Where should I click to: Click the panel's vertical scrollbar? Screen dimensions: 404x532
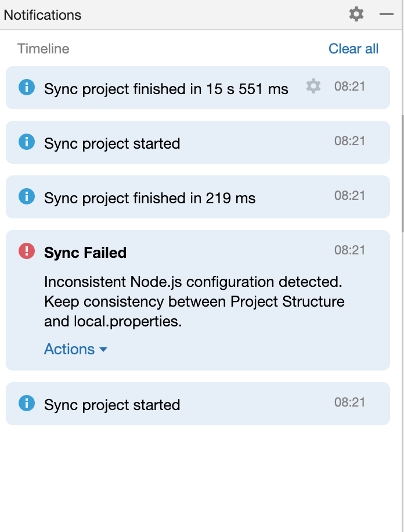click(x=401, y=174)
